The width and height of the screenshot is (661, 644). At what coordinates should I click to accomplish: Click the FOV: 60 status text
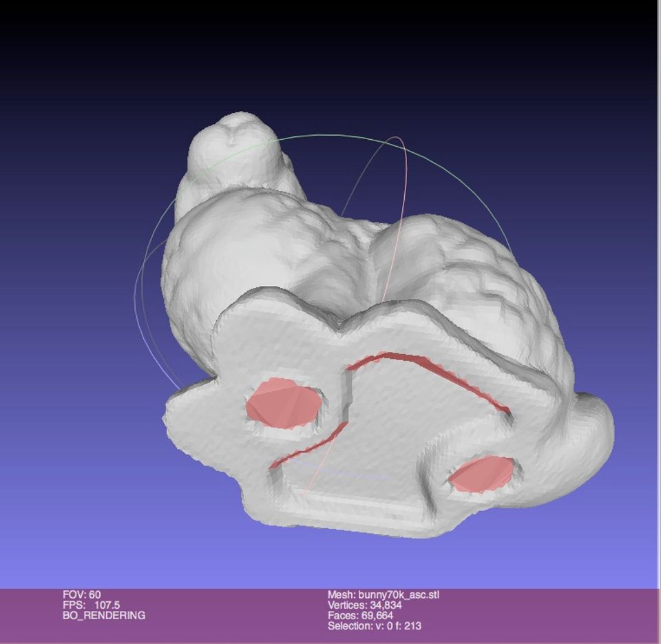click(82, 594)
